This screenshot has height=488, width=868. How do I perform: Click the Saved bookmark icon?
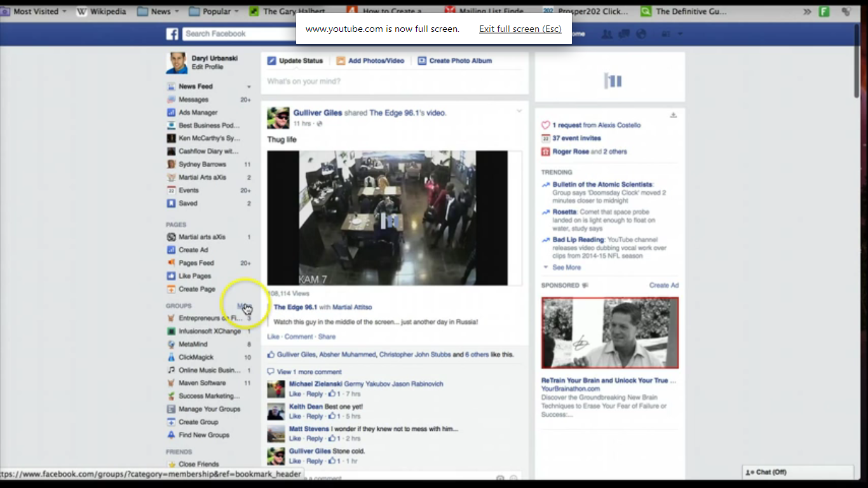[x=171, y=203]
